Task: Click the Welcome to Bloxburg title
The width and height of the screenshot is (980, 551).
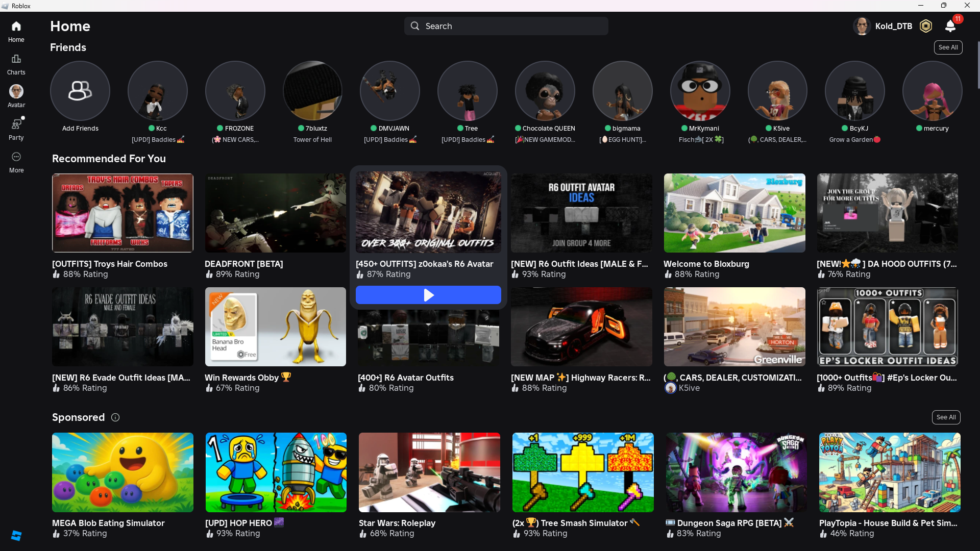Action: [x=706, y=264]
